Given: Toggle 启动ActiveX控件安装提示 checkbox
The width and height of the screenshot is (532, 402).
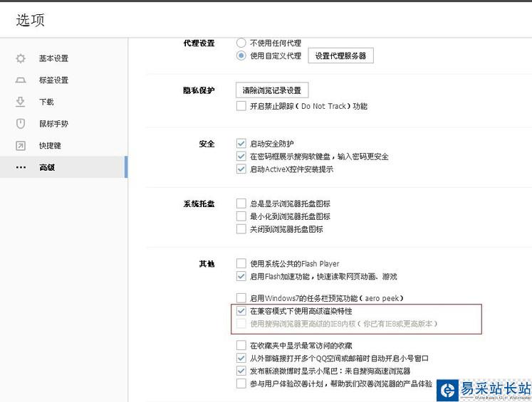Looking at the screenshot, I should (241, 169).
